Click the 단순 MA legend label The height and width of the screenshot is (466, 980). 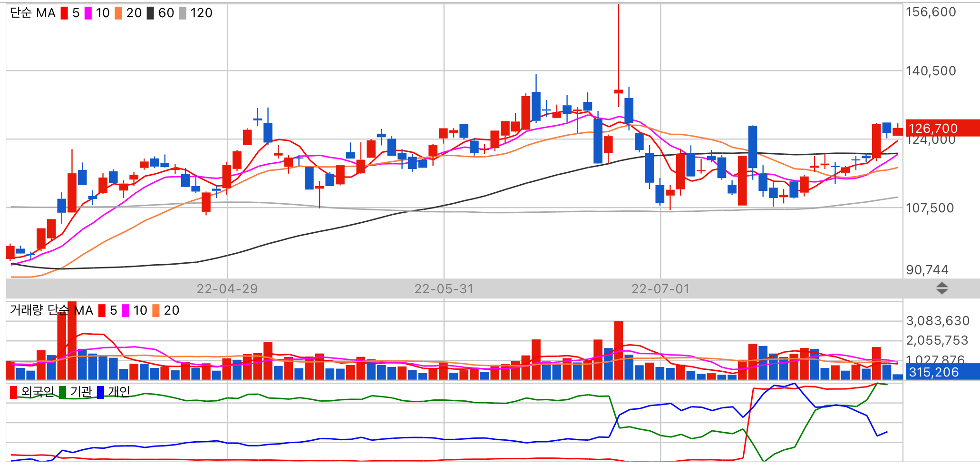pyautogui.click(x=33, y=13)
